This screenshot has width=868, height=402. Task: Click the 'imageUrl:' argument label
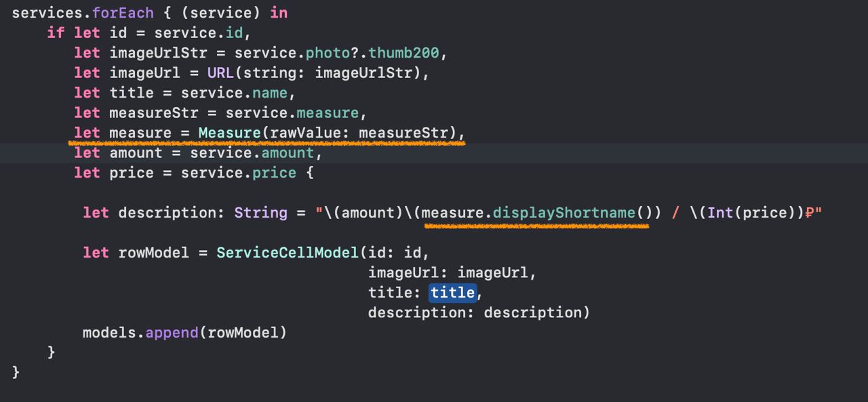408,273
